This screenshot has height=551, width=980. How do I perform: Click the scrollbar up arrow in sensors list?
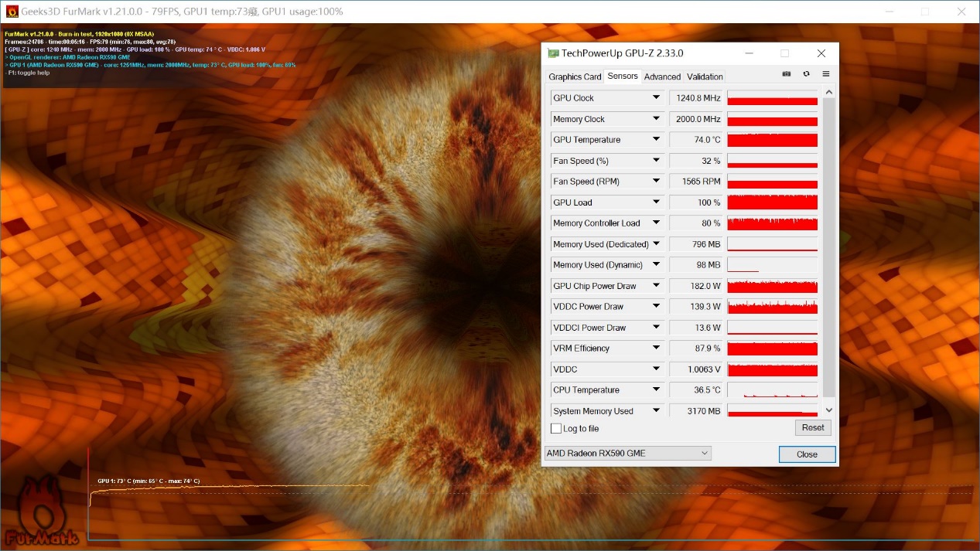829,93
